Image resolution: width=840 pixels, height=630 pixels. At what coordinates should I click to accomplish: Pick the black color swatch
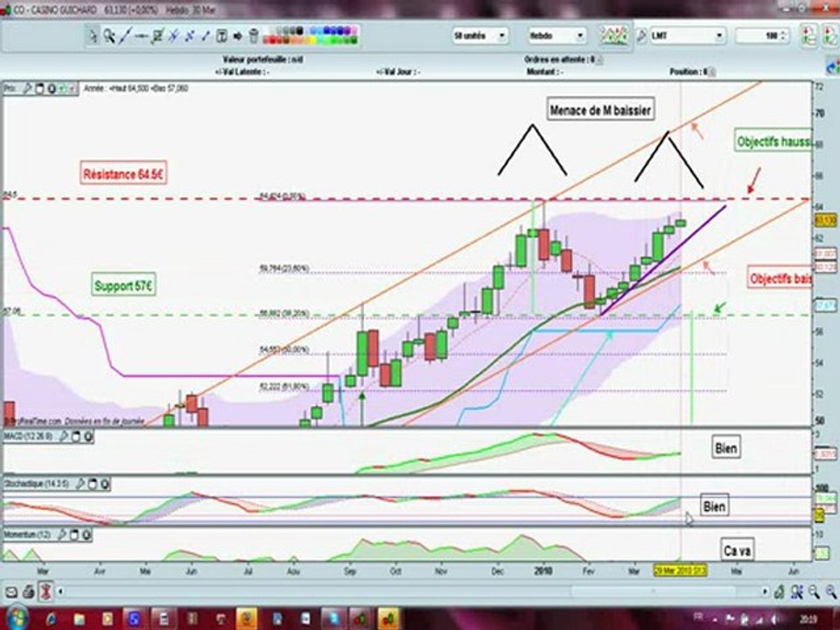tap(299, 31)
